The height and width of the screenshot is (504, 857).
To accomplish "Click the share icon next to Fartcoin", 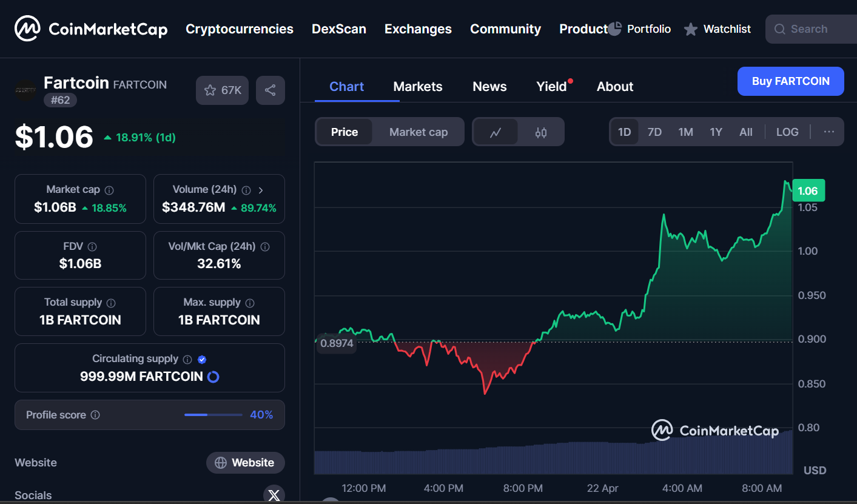I will (271, 89).
